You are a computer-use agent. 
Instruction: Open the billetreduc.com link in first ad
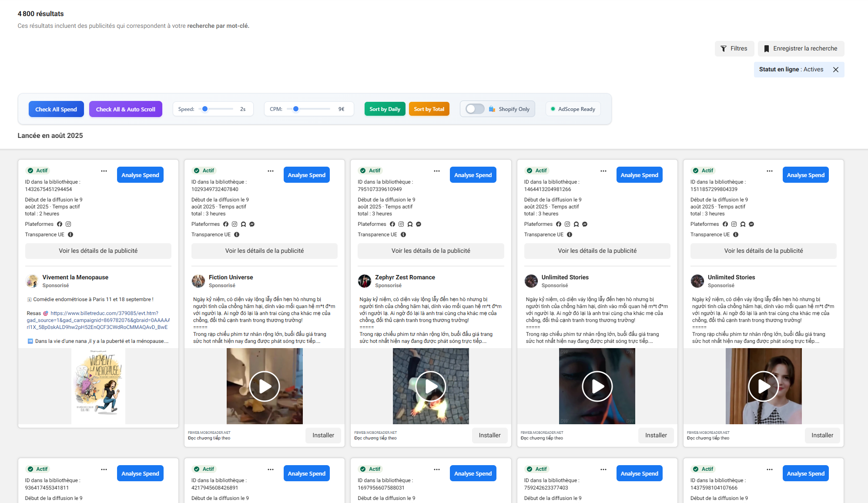104,313
